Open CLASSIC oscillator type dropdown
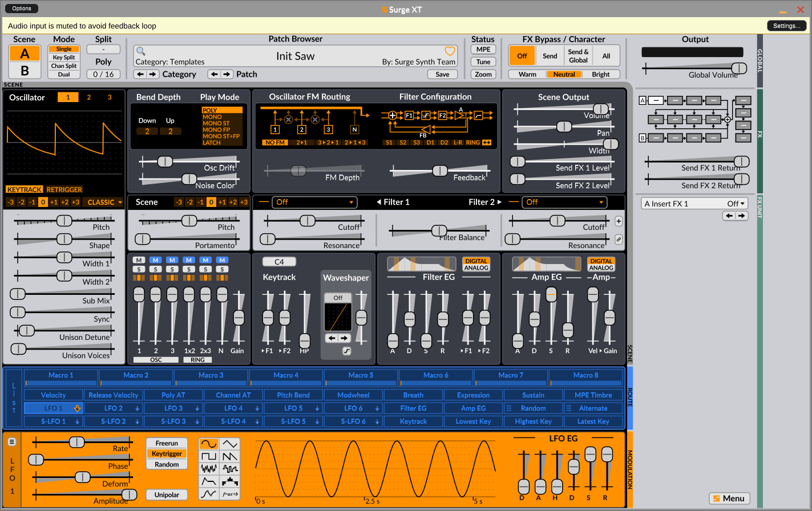Viewport: 812px width, 511px height. 103,202
